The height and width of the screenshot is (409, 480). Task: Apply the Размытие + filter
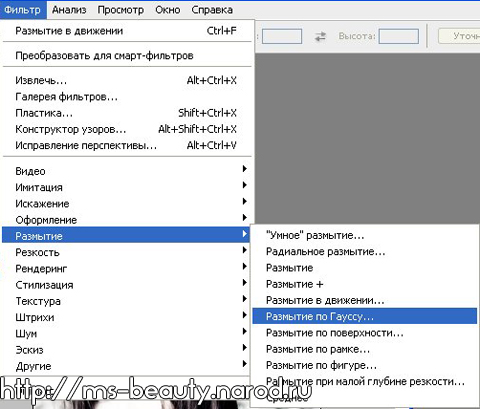(x=365, y=284)
